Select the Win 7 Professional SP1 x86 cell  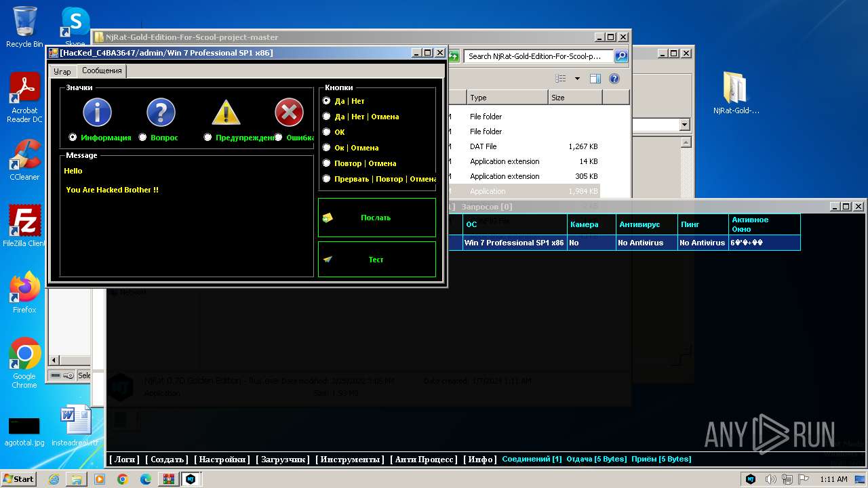[x=514, y=243]
